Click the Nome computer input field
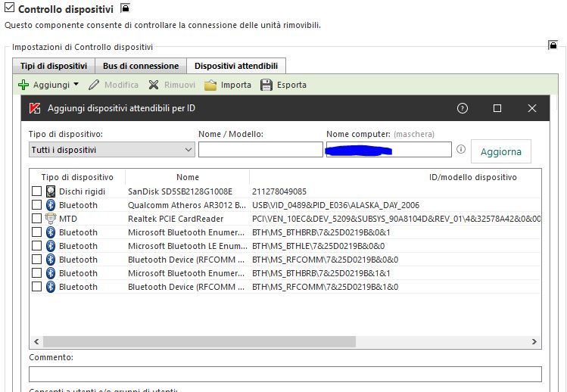Screen dimensions: 567x392 [x=389, y=149]
